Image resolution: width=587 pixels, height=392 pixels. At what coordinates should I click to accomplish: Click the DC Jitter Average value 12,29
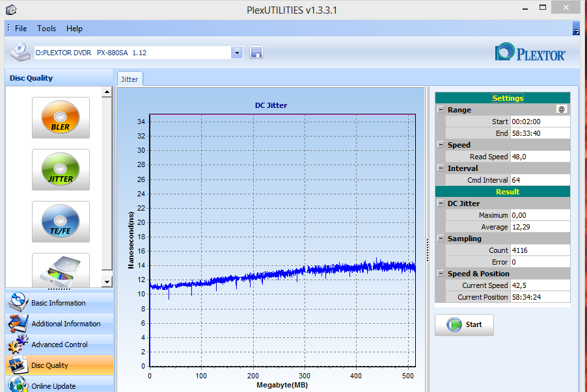click(540, 227)
